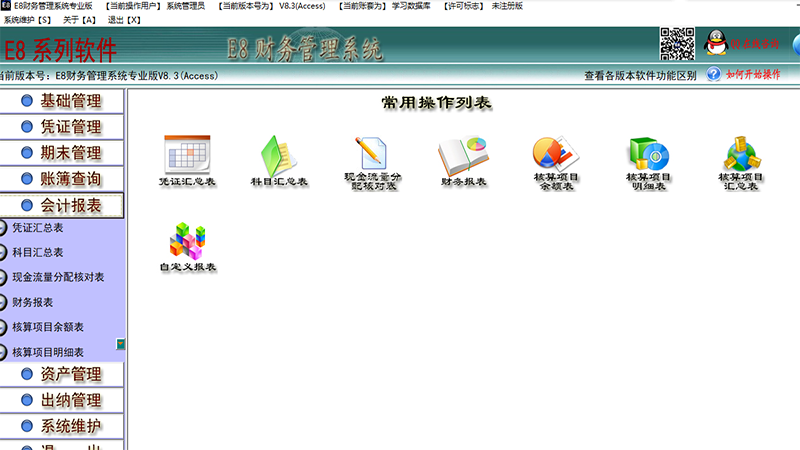Click the QQ penguin icon
800x450 pixels.
pos(716,42)
